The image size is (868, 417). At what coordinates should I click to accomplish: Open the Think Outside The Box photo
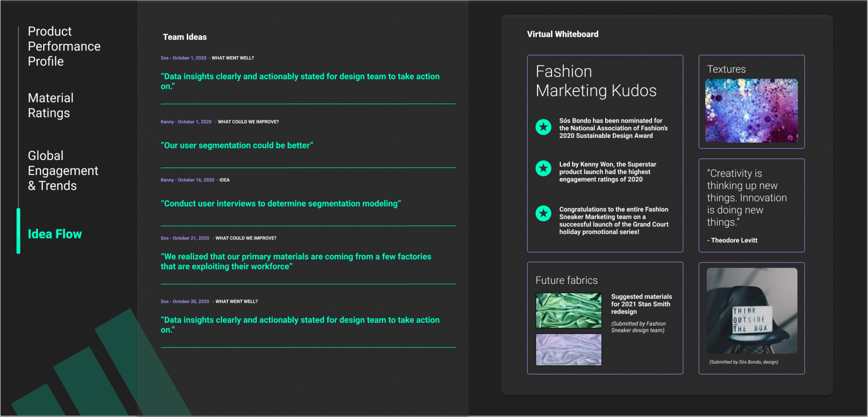pos(752,310)
